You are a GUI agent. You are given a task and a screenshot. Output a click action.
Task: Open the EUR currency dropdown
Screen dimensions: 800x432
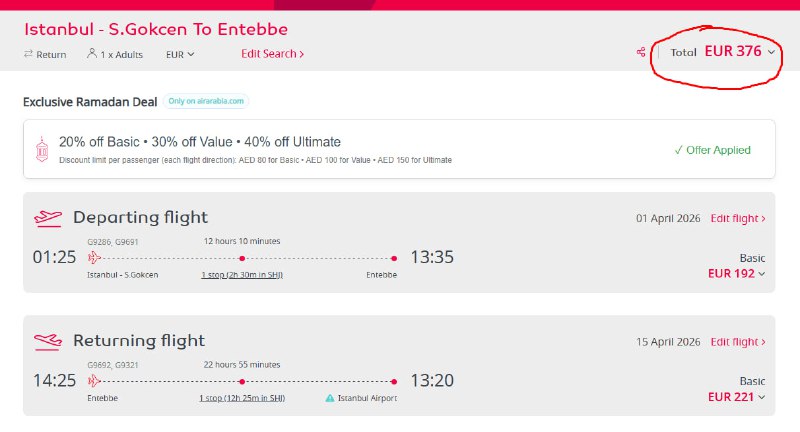click(180, 54)
